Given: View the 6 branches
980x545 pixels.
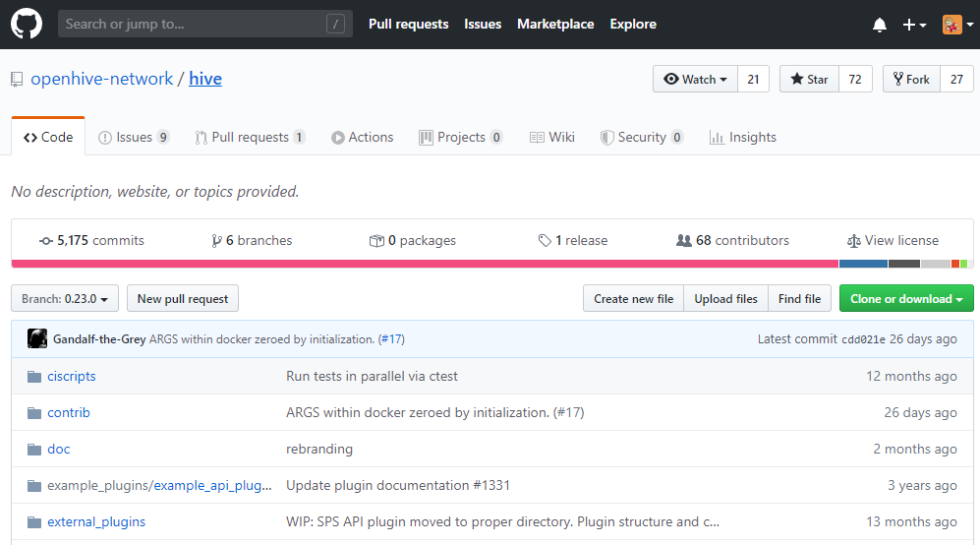Looking at the screenshot, I should 252,240.
